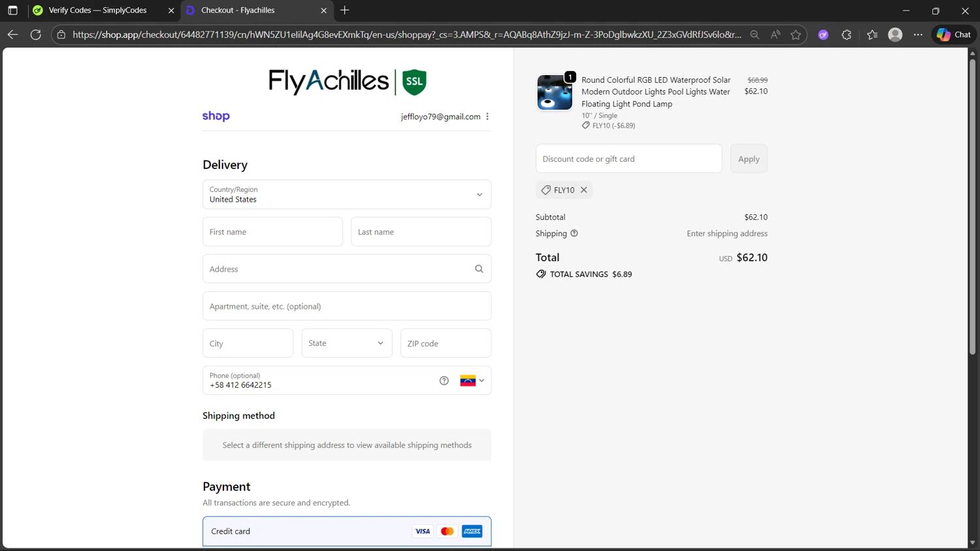Open browser extensions puzzle icon
The image size is (980, 551).
(x=847, y=35)
